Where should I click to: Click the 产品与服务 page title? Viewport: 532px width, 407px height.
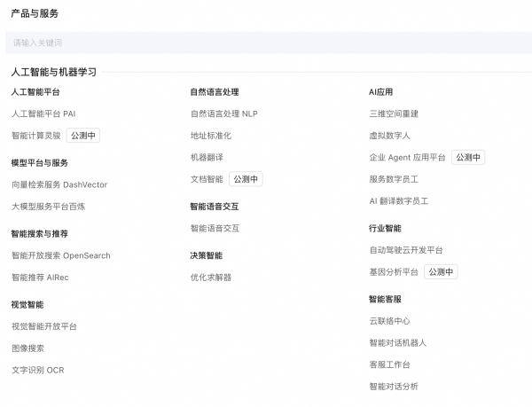pyautogui.click(x=35, y=13)
